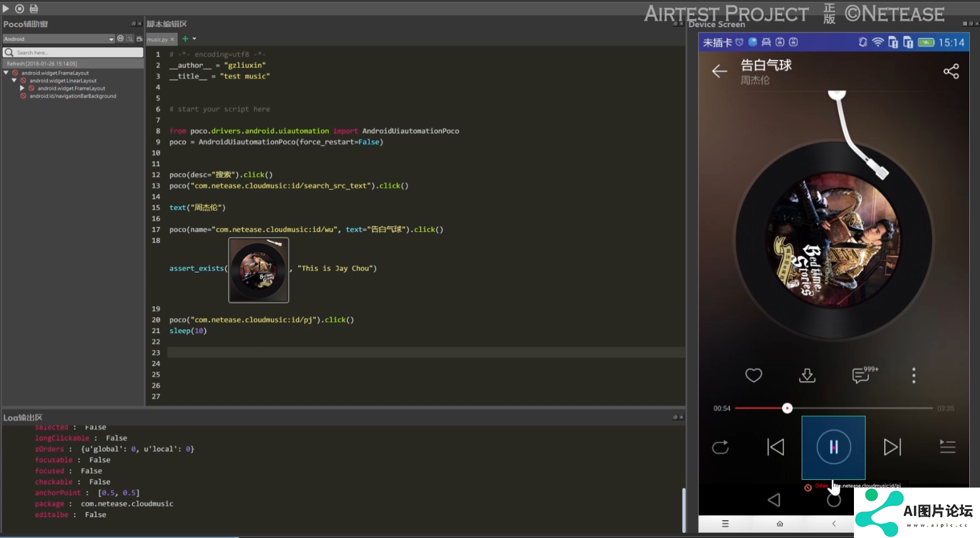Open the new-script dropdown arrow

click(194, 39)
